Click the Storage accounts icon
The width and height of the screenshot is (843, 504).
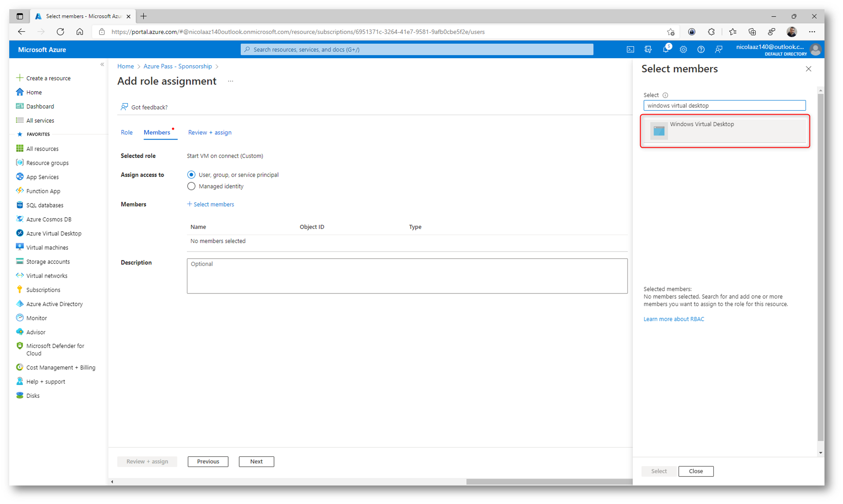click(19, 261)
